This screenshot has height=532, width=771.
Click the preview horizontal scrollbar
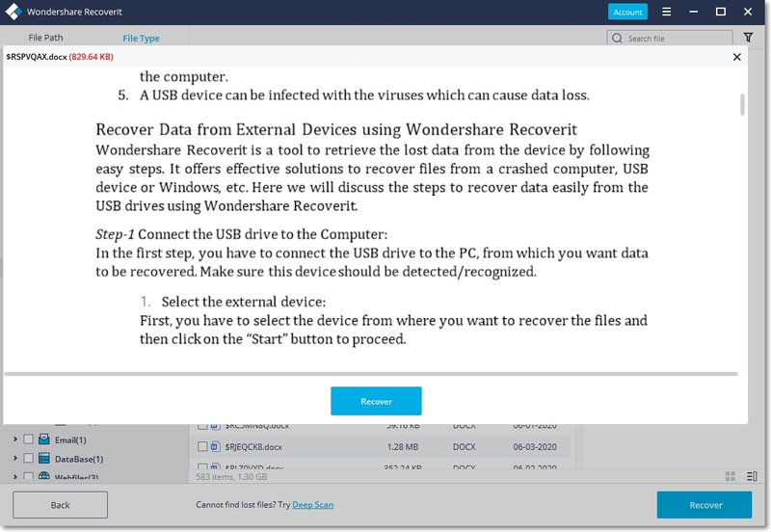(x=371, y=374)
